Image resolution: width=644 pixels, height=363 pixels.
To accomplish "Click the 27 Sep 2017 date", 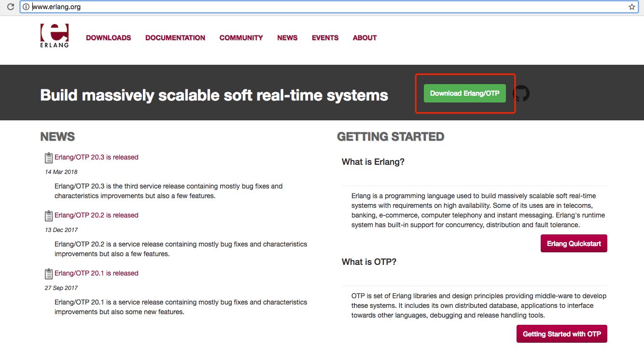I will tap(61, 288).
